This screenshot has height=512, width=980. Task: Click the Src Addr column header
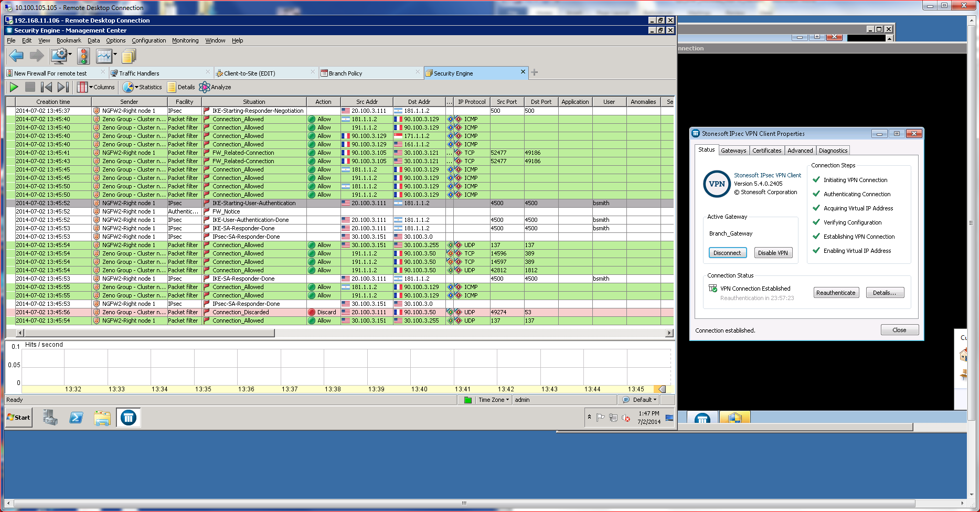pos(367,102)
